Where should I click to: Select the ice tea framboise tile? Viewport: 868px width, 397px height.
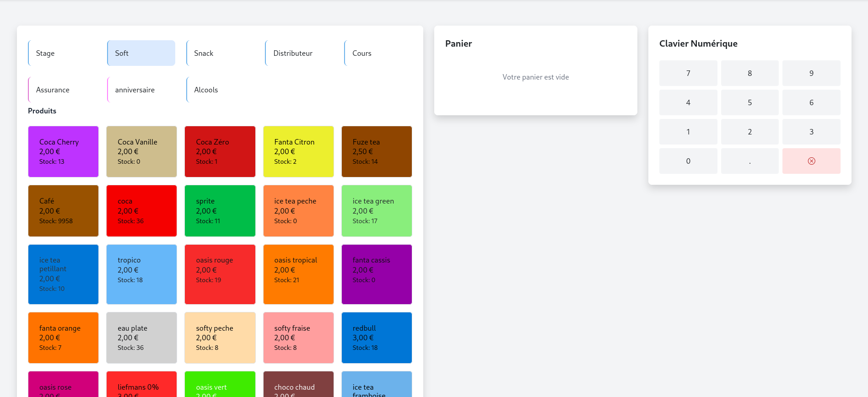pyautogui.click(x=377, y=384)
